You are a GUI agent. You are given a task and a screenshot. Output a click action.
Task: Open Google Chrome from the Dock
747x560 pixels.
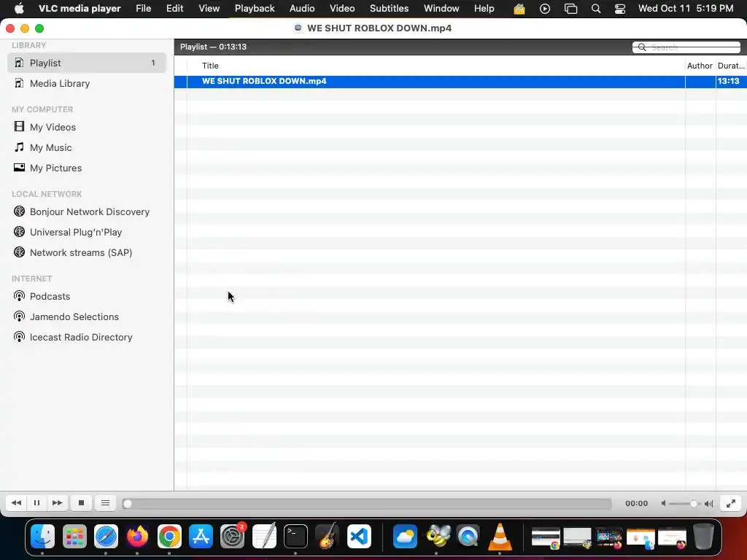pos(169,537)
